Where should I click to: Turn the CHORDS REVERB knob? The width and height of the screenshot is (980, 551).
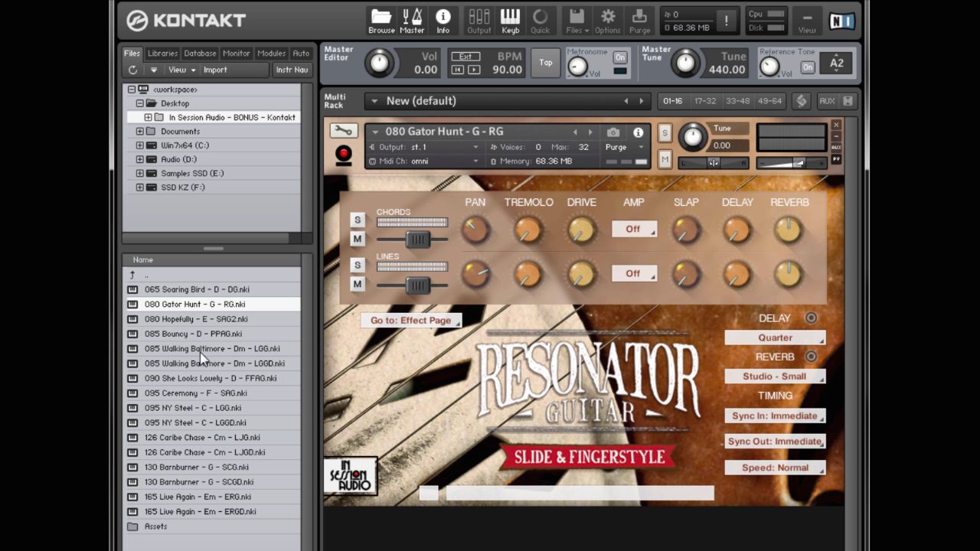tap(788, 230)
